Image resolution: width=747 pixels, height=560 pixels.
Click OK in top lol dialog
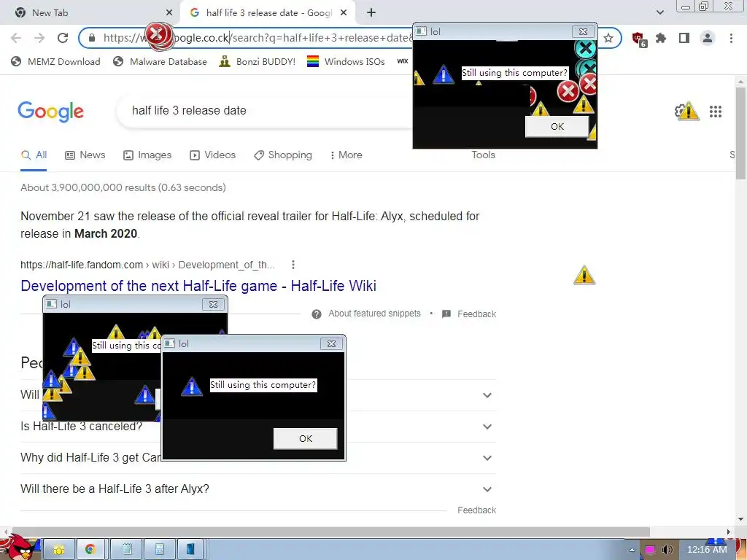[x=557, y=127]
